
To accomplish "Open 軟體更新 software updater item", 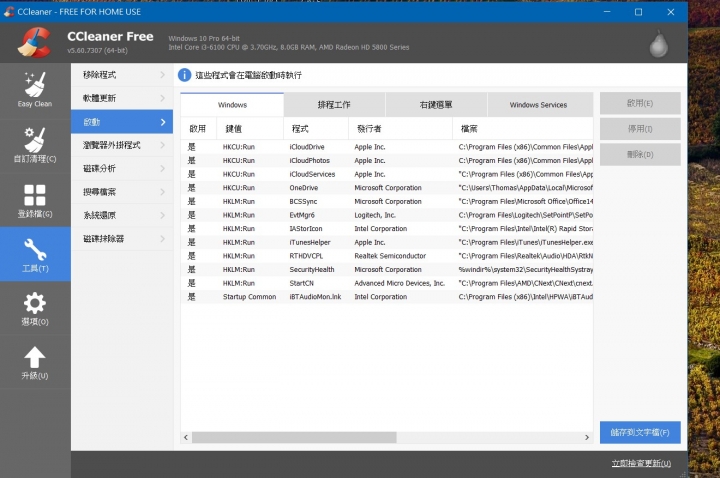I will coord(122,98).
